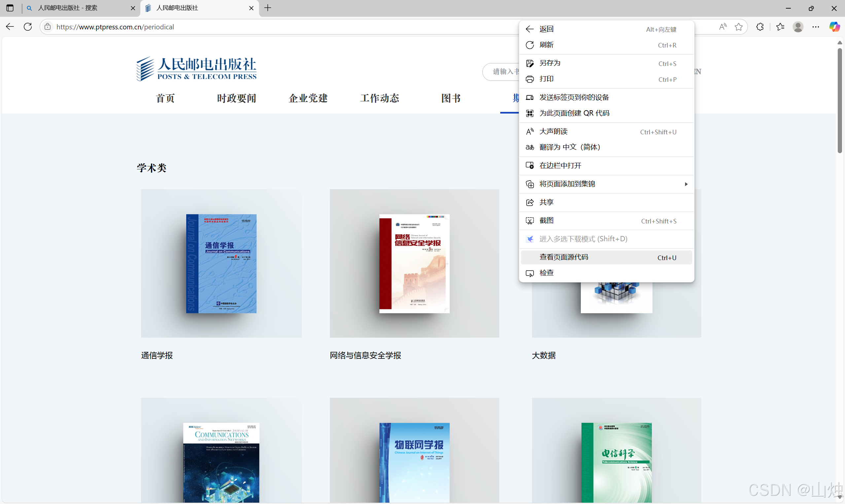This screenshot has height=504, width=845.
Task: Click the 网络与信息安全学报 title text
Action: point(365,355)
